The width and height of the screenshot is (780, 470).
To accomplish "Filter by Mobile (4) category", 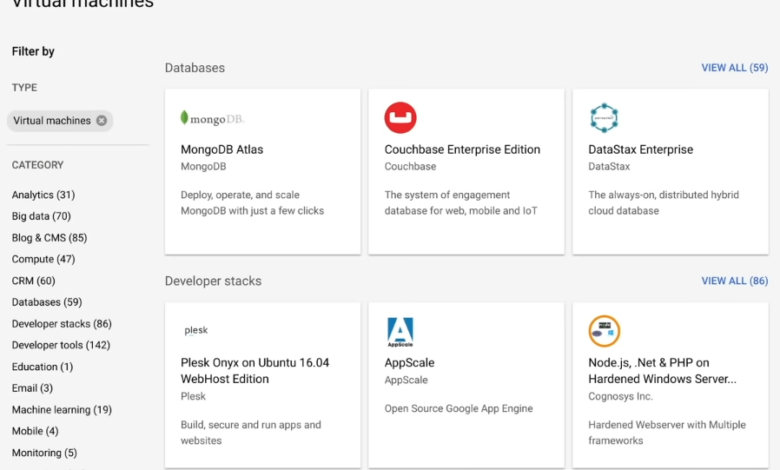I will click(35, 431).
